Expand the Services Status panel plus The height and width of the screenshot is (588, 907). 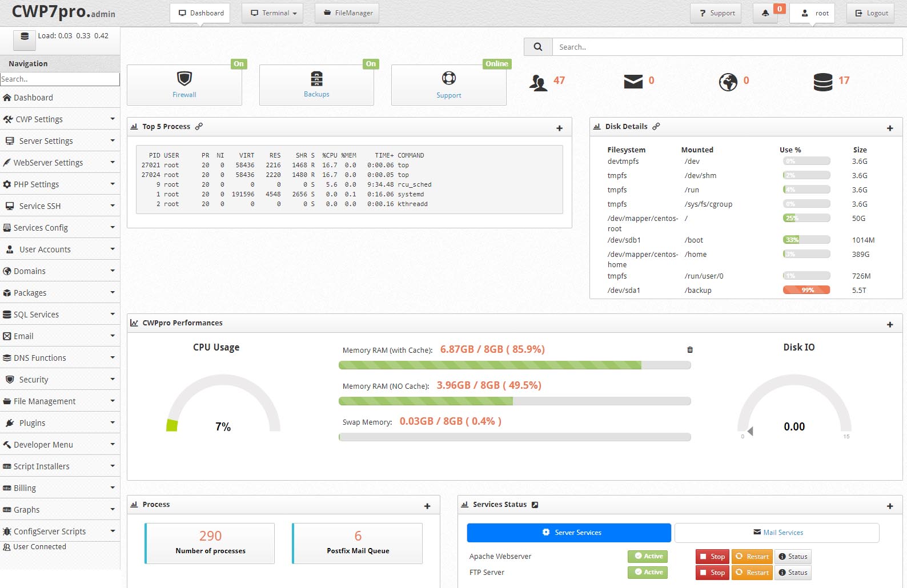[890, 506]
